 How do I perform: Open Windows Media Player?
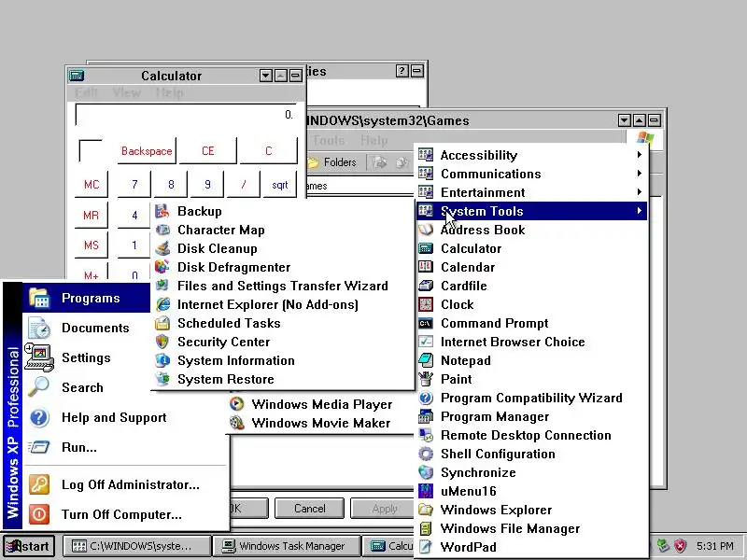click(x=320, y=404)
